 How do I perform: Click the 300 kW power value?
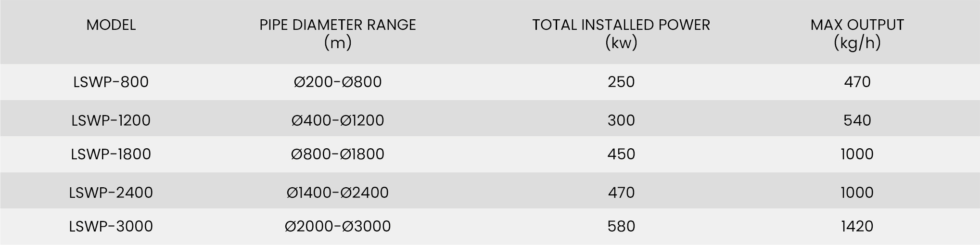pos(621,120)
